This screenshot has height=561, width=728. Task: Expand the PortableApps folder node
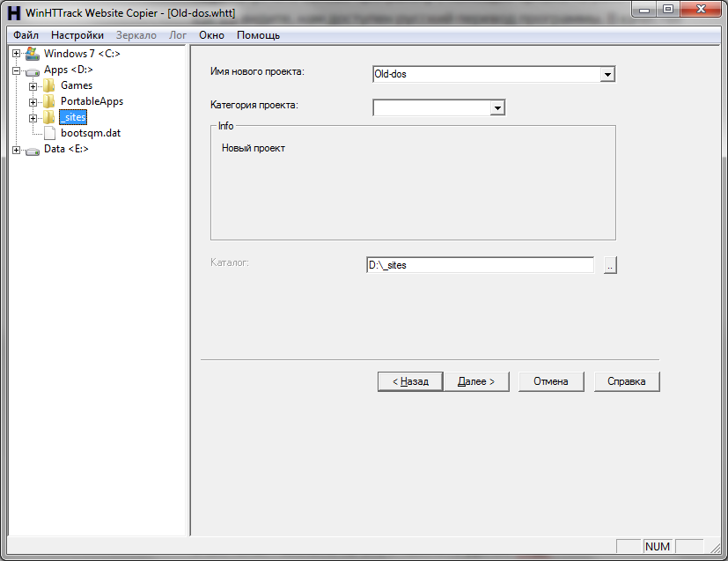pyautogui.click(x=33, y=102)
